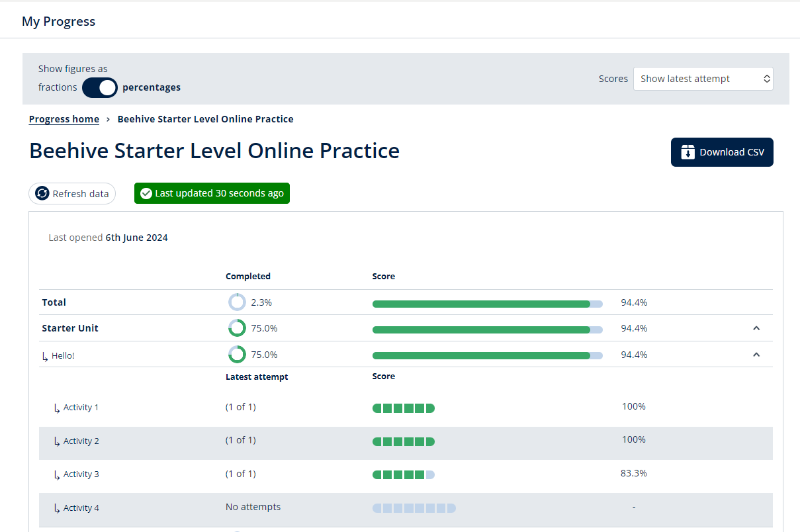This screenshot has width=800, height=532.
Task: Click the Activity 1 segmented score bar
Action: (404, 408)
